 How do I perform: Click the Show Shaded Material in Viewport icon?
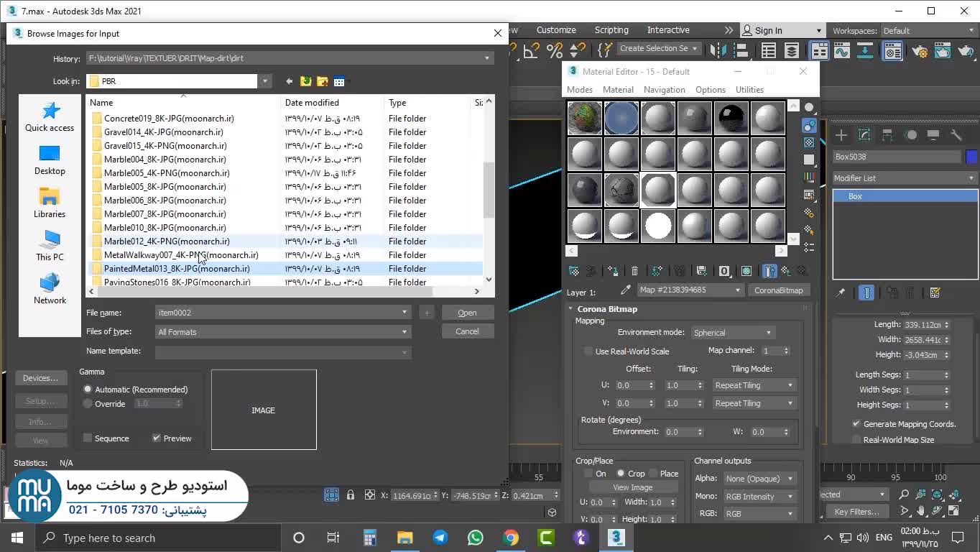[746, 271]
